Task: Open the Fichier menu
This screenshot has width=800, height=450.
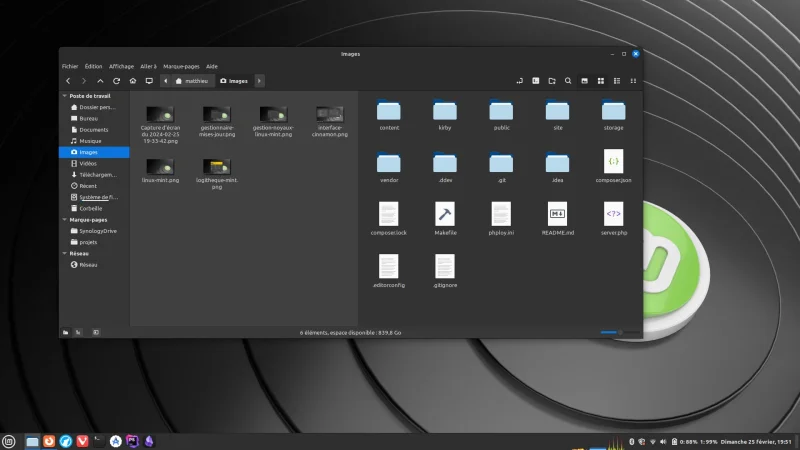Action: click(70, 66)
